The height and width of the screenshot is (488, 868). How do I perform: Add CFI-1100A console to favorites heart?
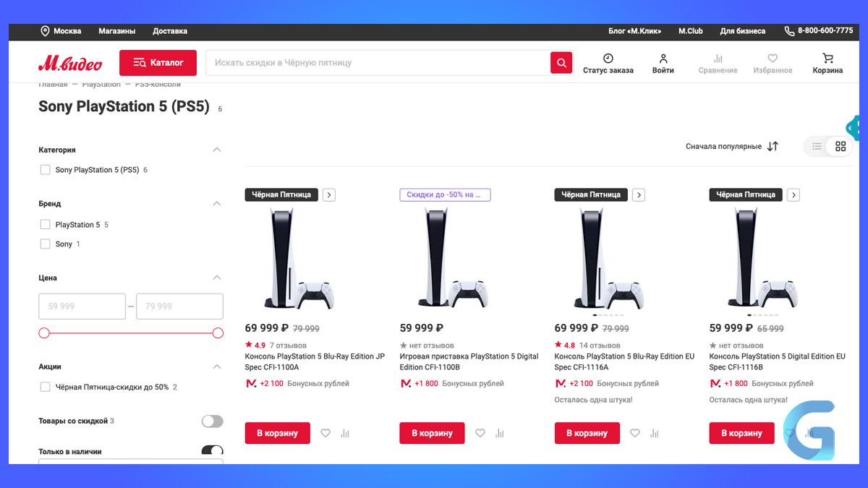click(325, 433)
